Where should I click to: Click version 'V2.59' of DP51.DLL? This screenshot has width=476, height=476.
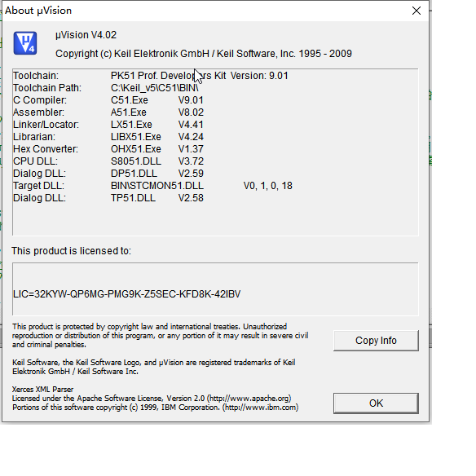pyautogui.click(x=191, y=174)
